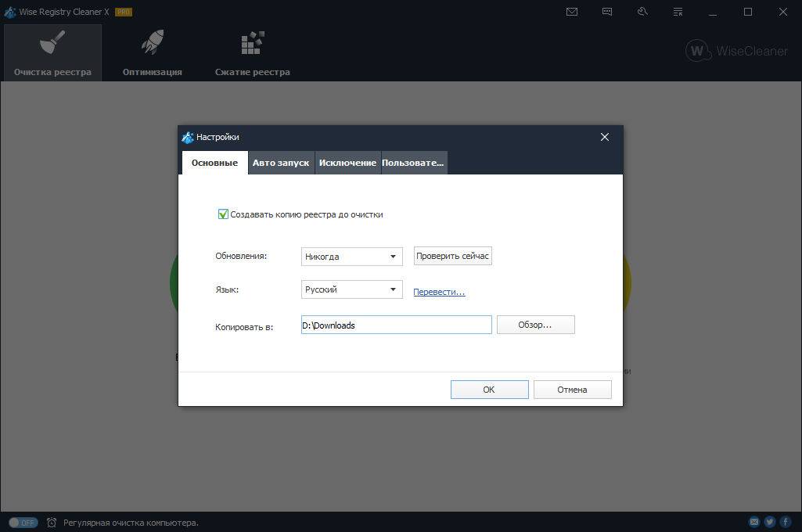Click the alarm clock schedule icon
Viewport: 802px width, 532px height.
click(52, 523)
